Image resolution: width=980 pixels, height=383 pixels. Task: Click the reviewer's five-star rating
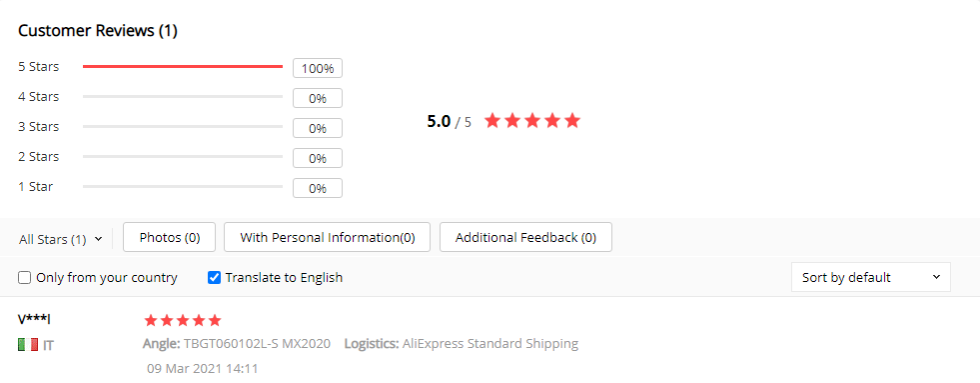coord(183,321)
